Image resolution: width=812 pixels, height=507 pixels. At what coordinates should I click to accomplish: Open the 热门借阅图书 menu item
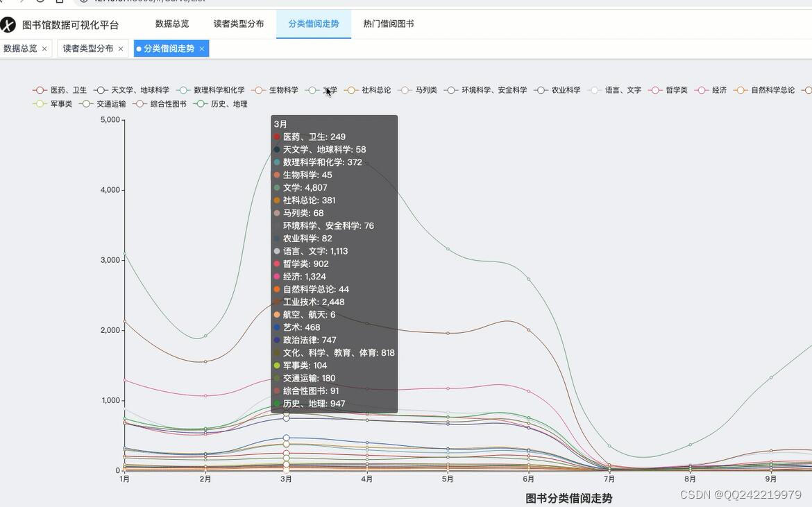(389, 24)
